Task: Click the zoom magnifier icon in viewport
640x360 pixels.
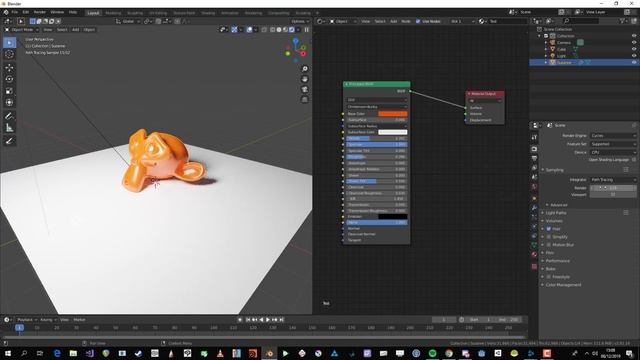Action: (304, 69)
